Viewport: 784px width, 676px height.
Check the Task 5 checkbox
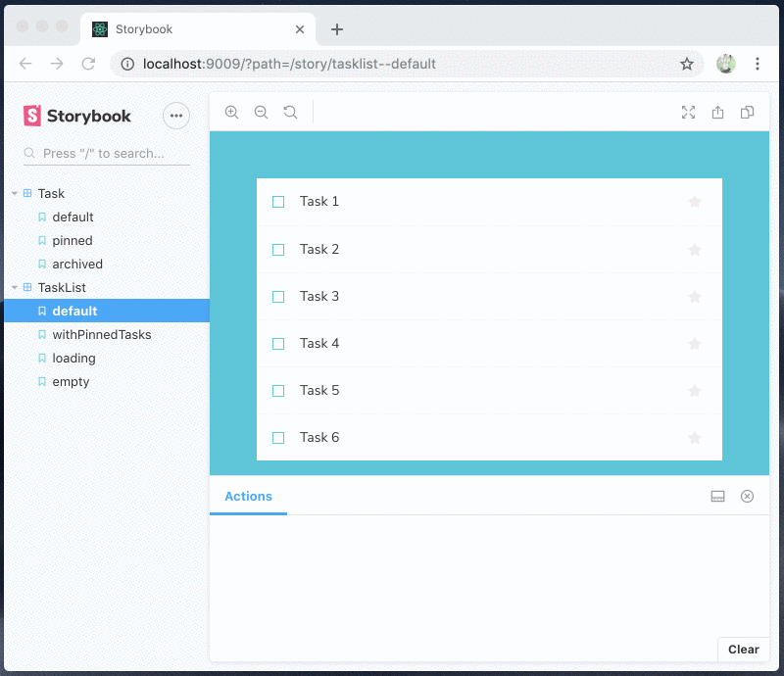pyautogui.click(x=278, y=391)
